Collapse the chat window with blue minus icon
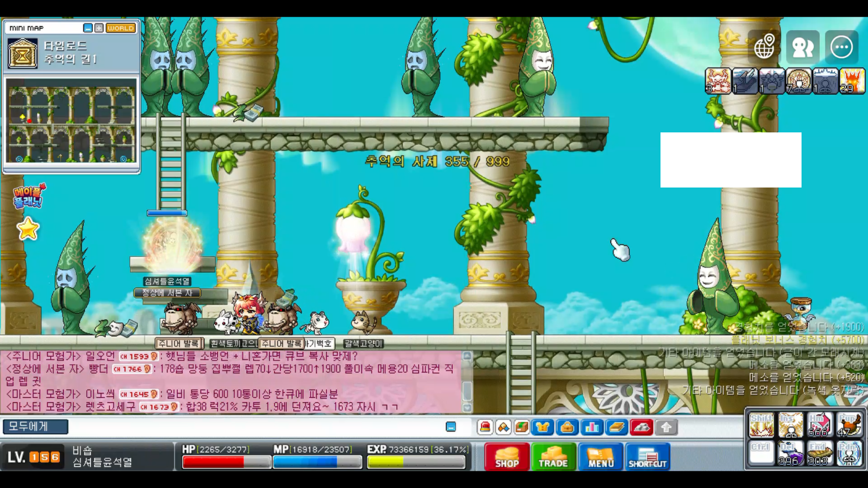The image size is (868, 488). (x=451, y=427)
